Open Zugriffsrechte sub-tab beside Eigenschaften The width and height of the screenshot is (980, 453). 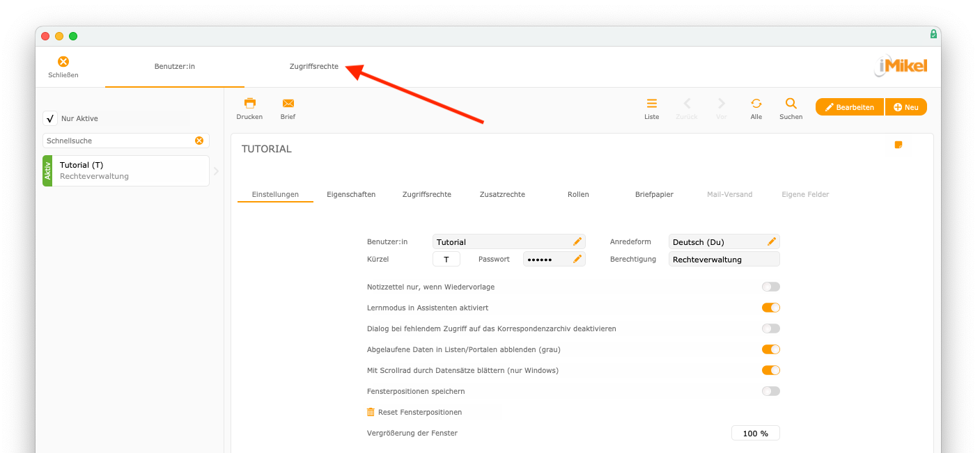427,194
